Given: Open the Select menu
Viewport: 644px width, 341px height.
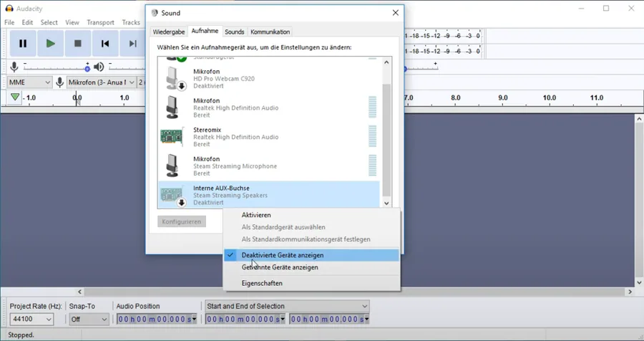Looking at the screenshot, I should click(49, 22).
